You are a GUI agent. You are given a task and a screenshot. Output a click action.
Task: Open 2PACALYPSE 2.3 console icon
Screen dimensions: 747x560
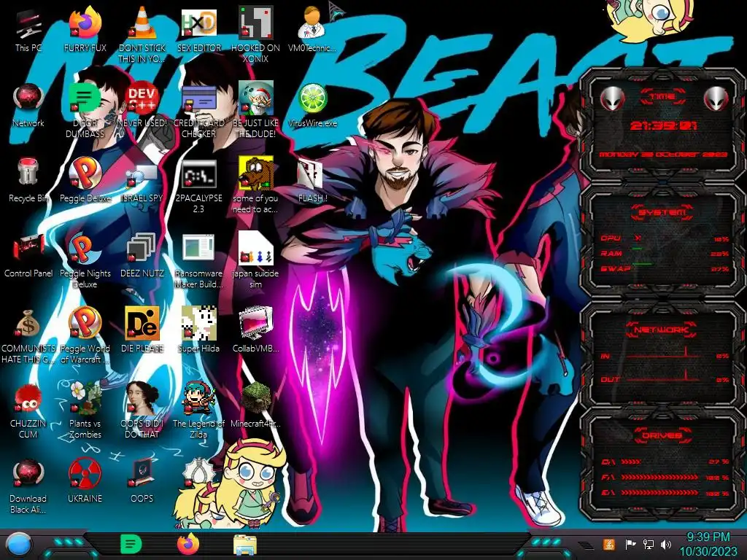pos(198,174)
